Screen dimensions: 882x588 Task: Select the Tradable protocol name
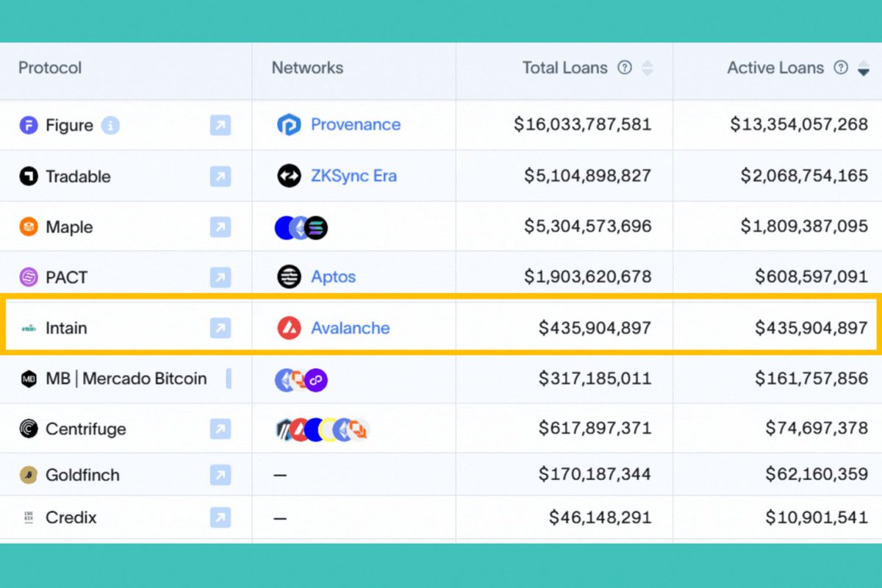[x=78, y=176]
